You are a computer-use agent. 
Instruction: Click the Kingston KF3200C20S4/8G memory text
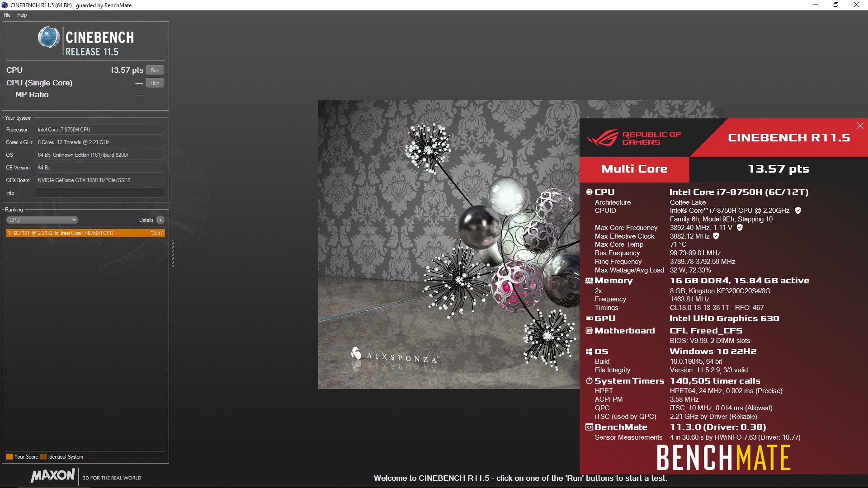(x=720, y=291)
